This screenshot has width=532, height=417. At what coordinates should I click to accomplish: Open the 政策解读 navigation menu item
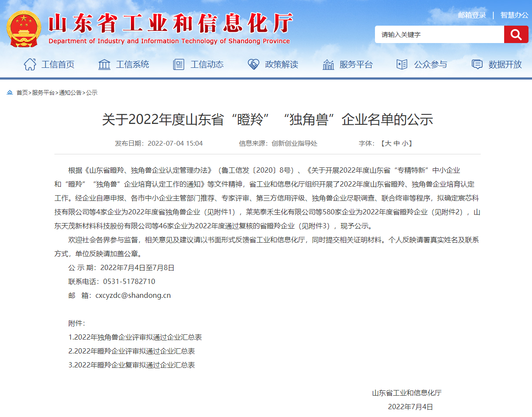281,64
